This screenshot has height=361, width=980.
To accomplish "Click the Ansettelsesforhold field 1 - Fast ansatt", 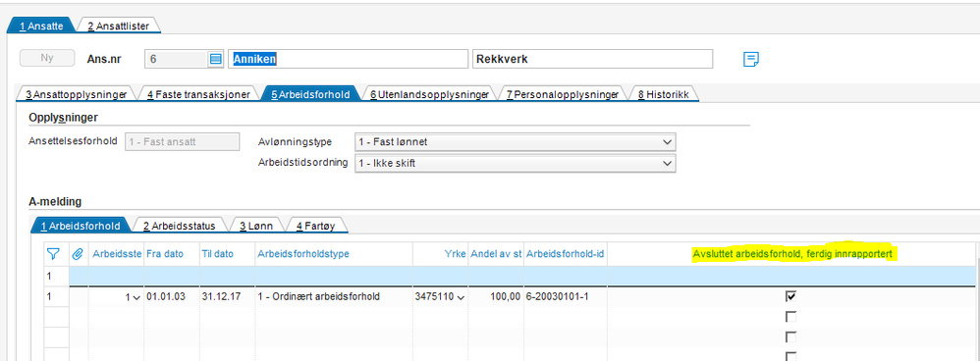I will [183, 142].
